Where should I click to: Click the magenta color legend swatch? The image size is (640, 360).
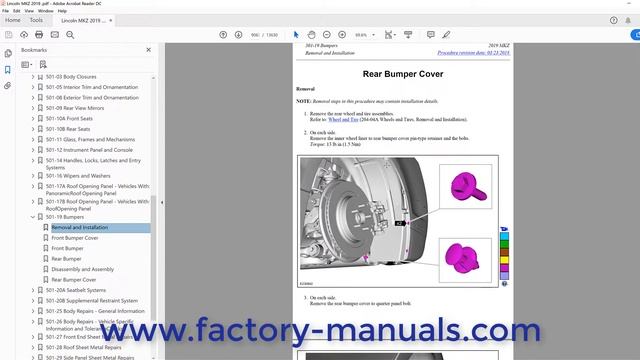pos(504,268)
